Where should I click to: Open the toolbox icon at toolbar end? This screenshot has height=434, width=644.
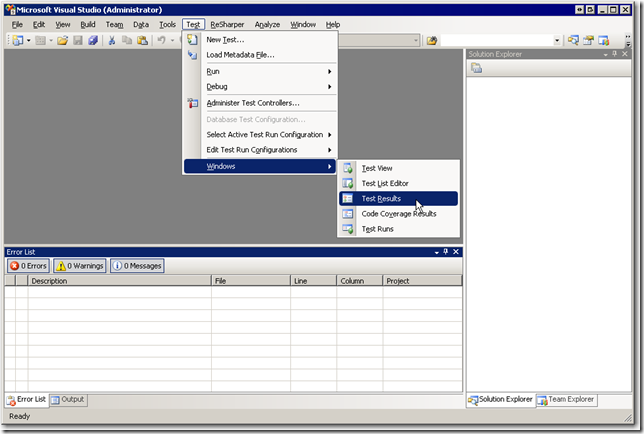[x=603, y=40]
